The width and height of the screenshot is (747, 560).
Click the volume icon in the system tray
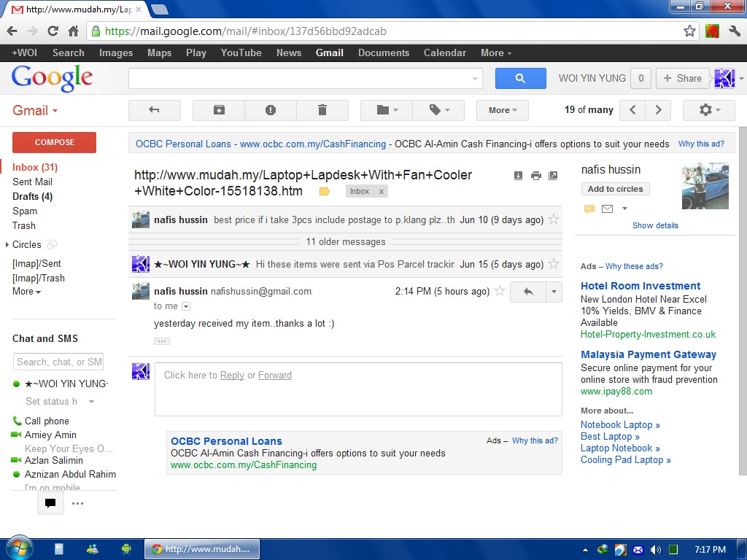click(656, 550)
